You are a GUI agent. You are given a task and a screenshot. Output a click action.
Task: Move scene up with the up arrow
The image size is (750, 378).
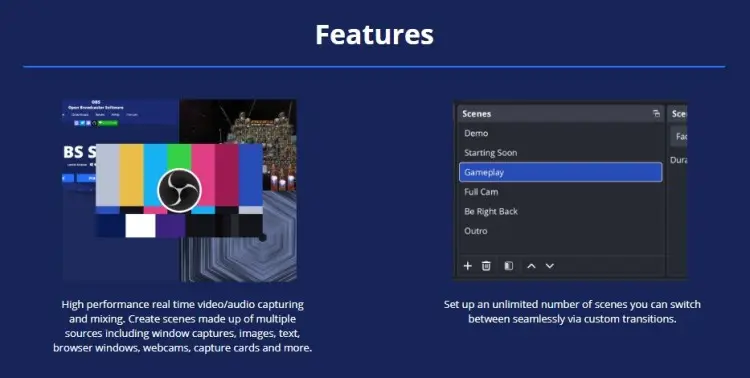tap(531, 266)
